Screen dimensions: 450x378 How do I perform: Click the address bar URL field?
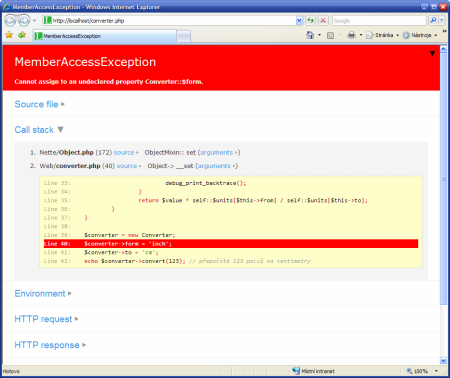169,21
